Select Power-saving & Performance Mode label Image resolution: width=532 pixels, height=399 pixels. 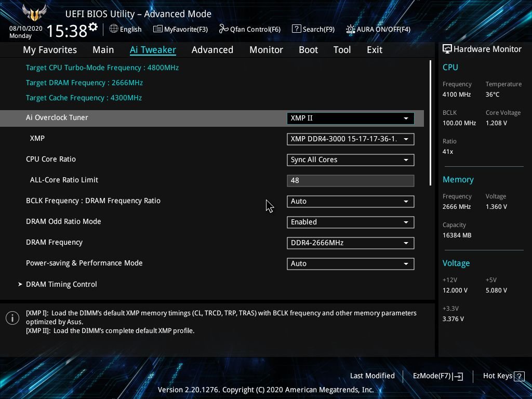tap(84, 263)
